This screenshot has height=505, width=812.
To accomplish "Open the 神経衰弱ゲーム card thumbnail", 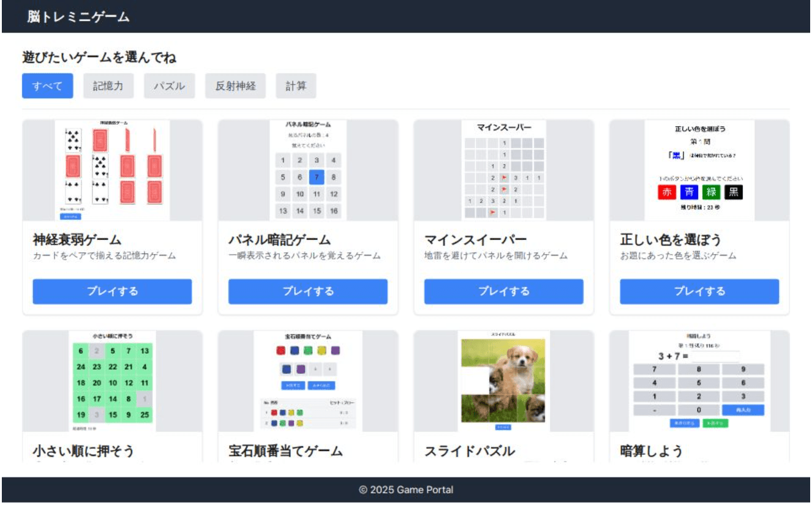I will 112,170.
